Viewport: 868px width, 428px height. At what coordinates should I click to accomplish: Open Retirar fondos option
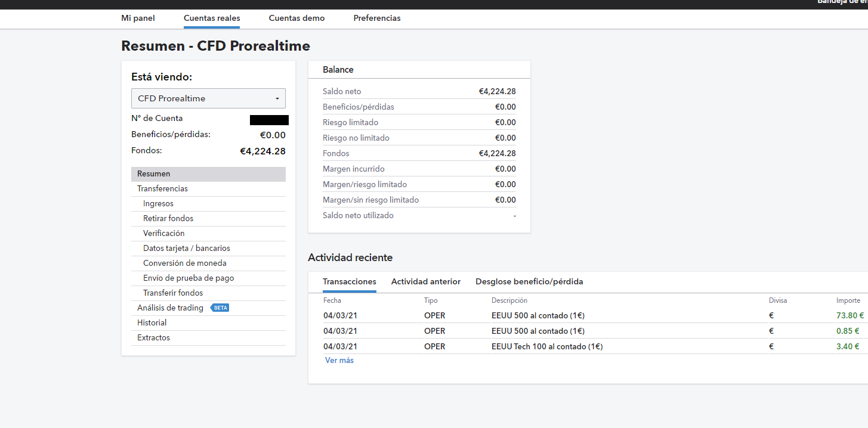168,219
